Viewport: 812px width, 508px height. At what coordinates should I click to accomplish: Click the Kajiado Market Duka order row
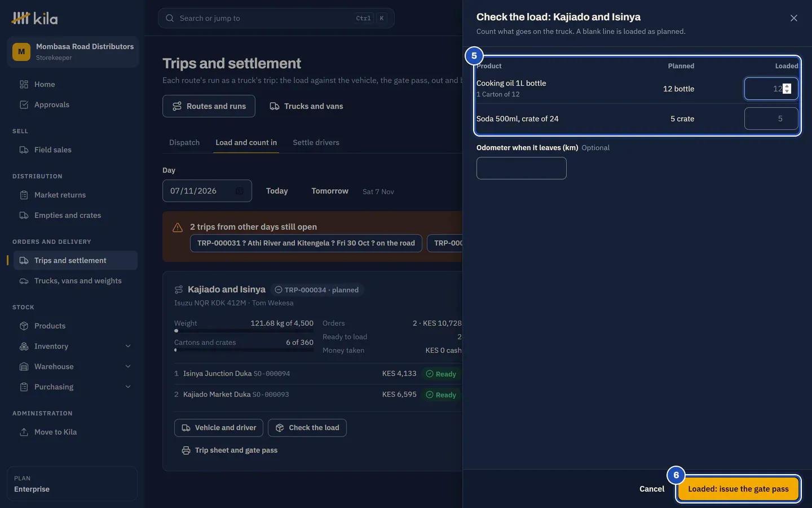click(318, 395)
